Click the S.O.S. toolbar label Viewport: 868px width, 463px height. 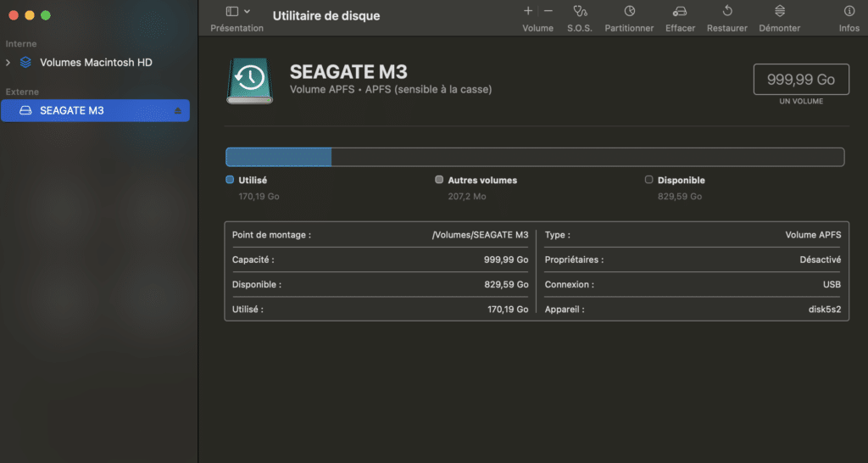[x=580, y=28]
